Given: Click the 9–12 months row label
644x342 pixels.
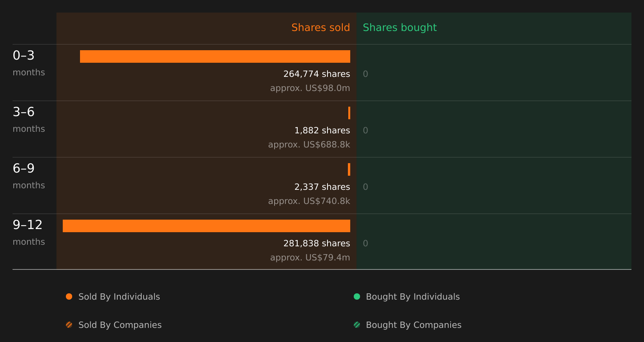Looking at the screenshot, I should 29,233.
